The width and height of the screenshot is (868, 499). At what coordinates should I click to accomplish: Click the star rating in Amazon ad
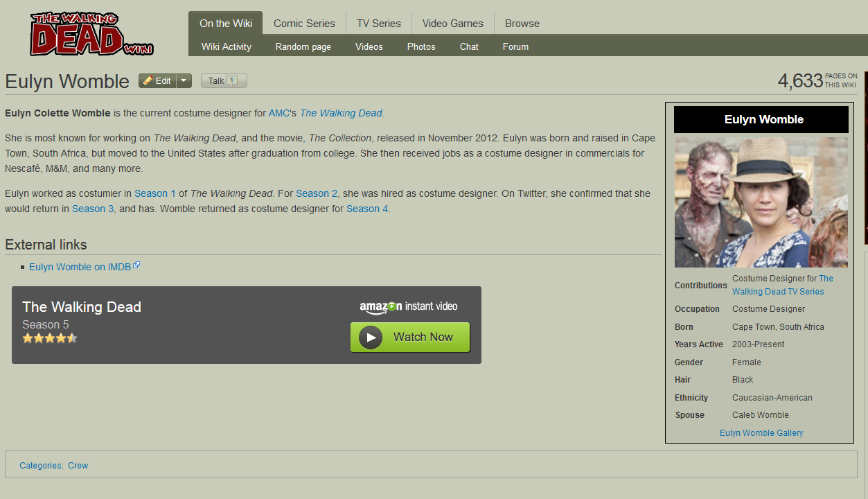(49, 338)
